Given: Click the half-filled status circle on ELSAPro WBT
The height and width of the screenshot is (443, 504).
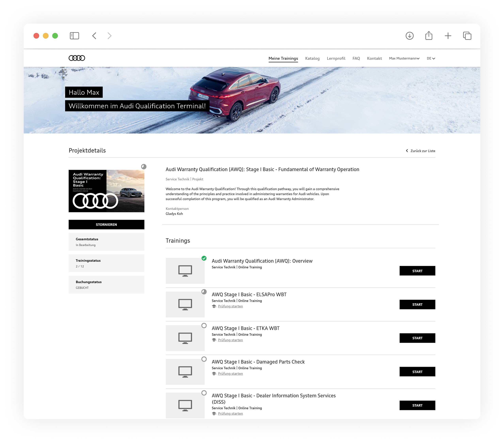Looking at the screenshot, I should click(x=204, y=292).
